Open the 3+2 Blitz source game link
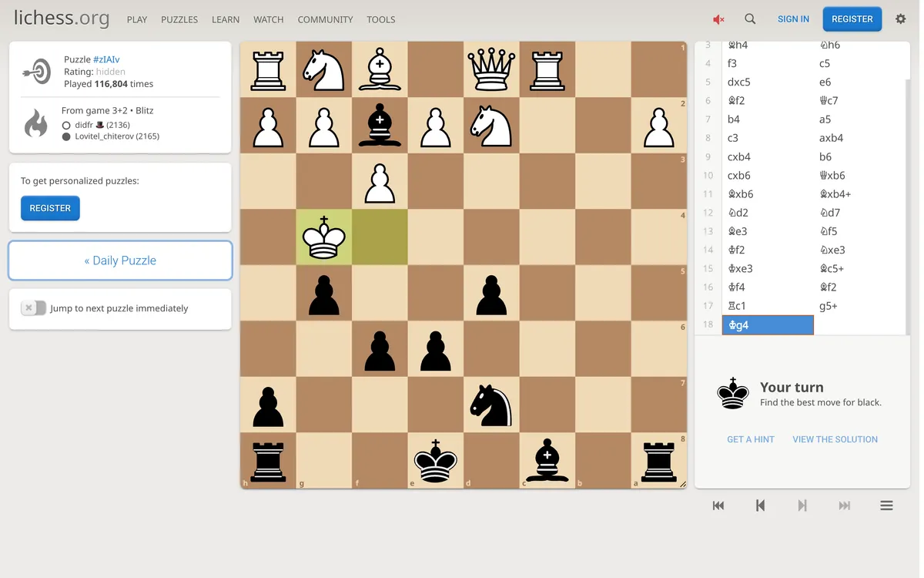 pyautogui.click(x=108, y=110)
